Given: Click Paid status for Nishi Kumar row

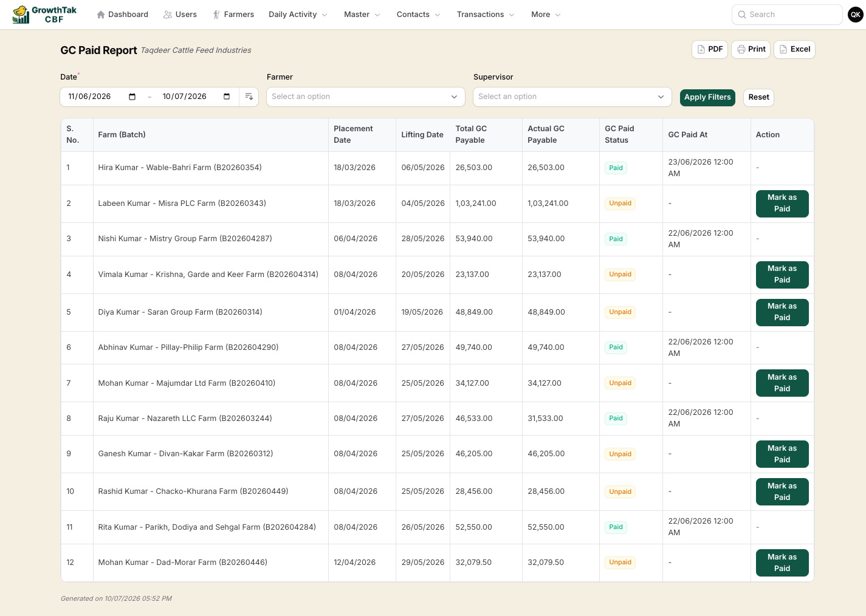Looking at the screenshot, I should tap(616, 239).
